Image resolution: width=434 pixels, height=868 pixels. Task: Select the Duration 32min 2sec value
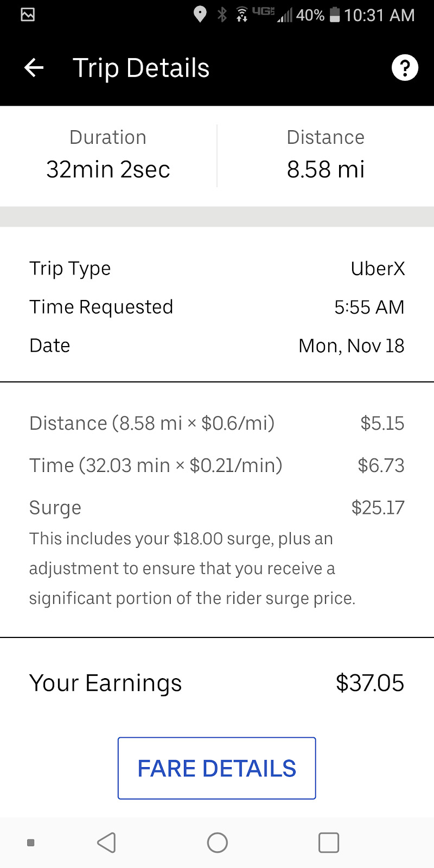(108, 169)
